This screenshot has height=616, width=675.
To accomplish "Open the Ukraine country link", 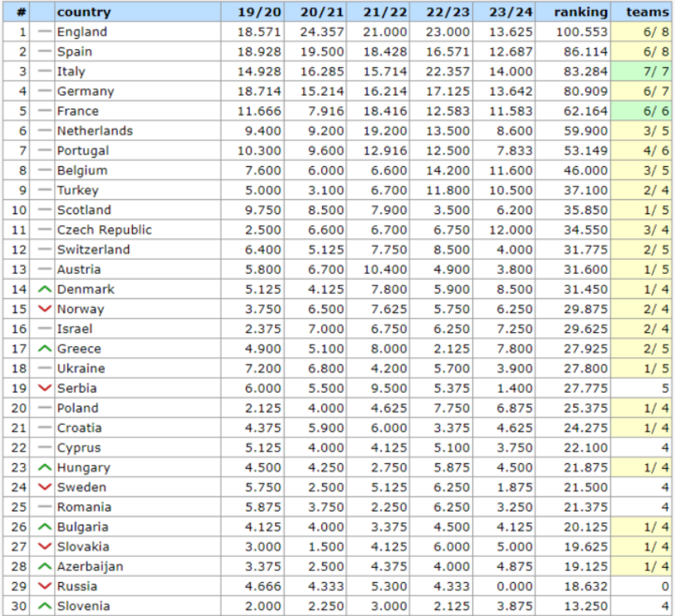I will [81, 369].
